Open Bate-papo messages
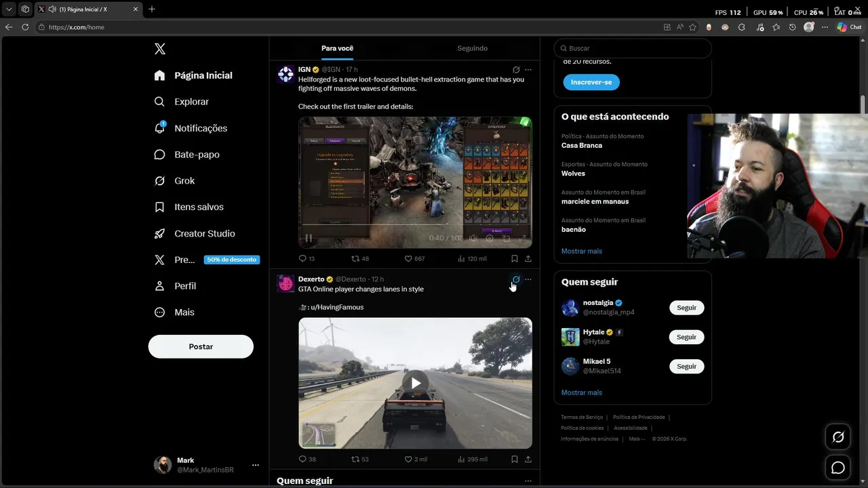Screen dimensions: 868x488 tap(186, 155)
